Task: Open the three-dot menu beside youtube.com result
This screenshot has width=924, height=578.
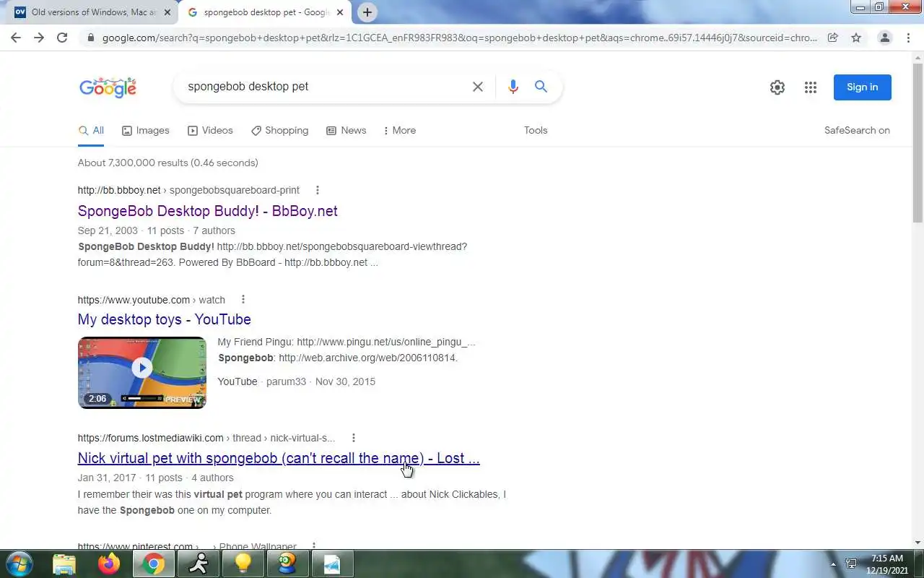Action: point(243,300)
